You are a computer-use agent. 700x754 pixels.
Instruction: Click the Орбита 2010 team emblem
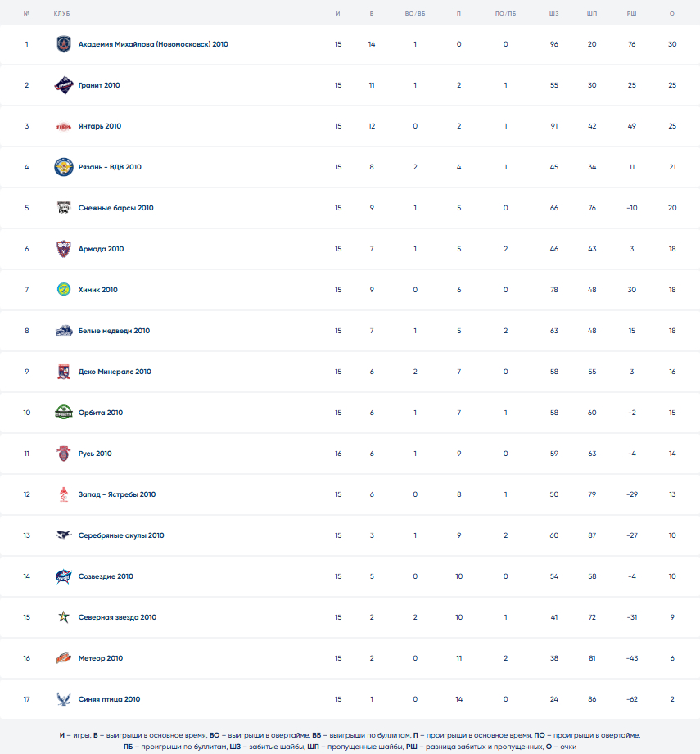click(64, 413)
